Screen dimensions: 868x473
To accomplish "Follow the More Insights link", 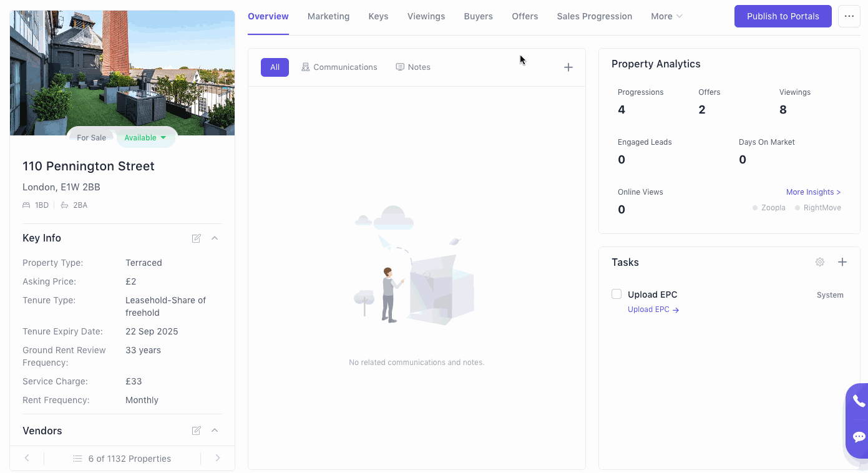I will click(813, 192).
